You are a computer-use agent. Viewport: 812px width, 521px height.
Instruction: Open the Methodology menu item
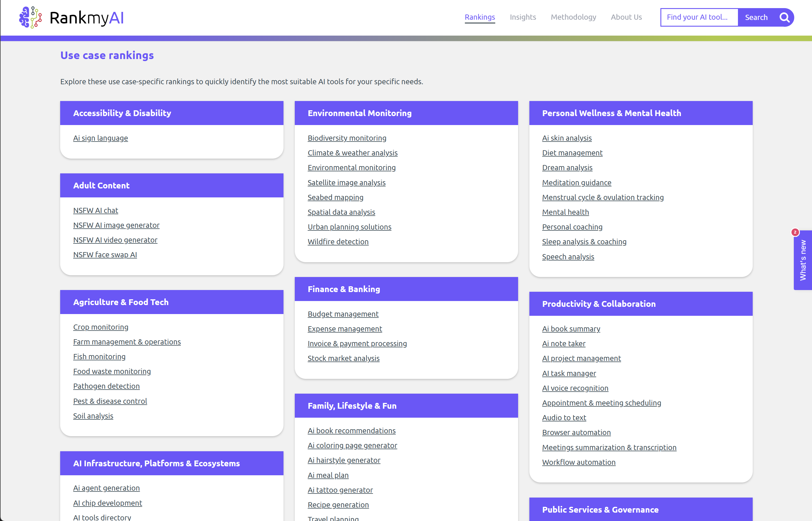click(x=573, y=17)
